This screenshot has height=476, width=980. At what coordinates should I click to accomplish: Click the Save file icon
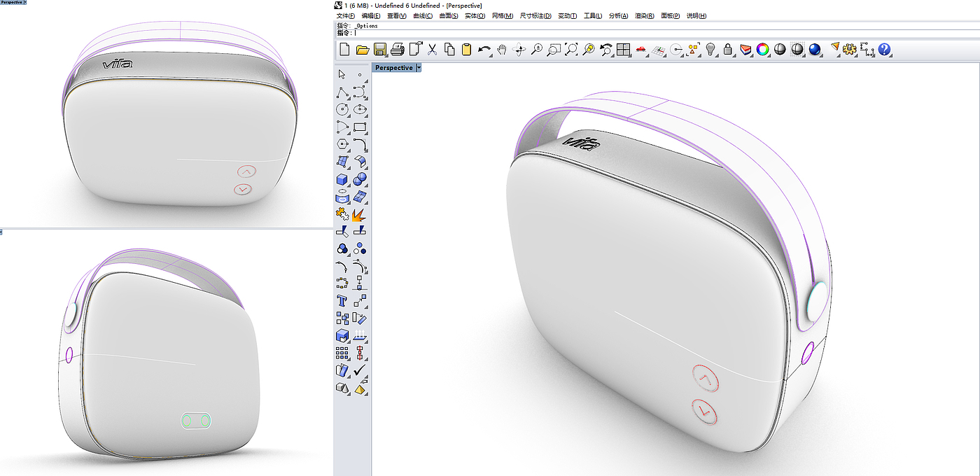point(380,49)
